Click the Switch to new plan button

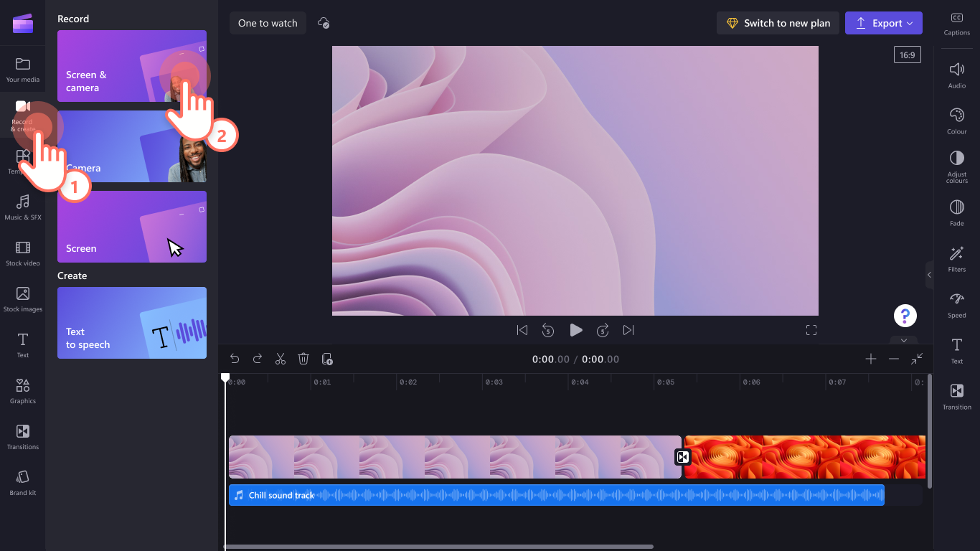[x=778, y=22]
